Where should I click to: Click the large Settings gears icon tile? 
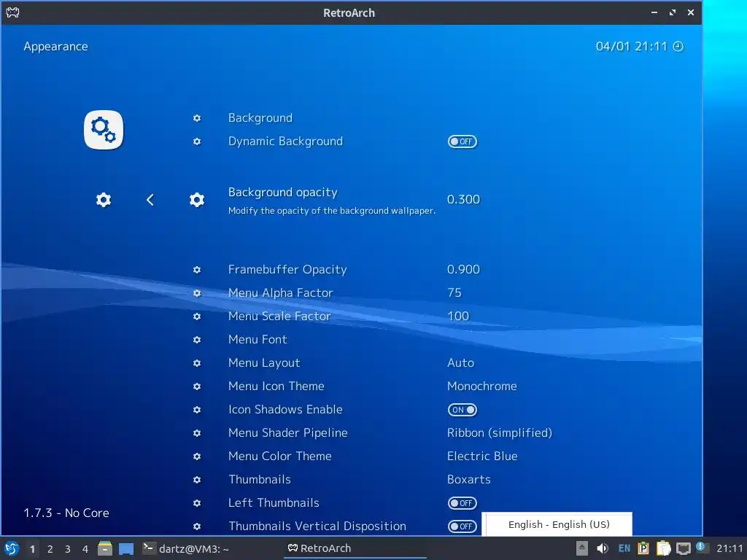tap(104, 130)
